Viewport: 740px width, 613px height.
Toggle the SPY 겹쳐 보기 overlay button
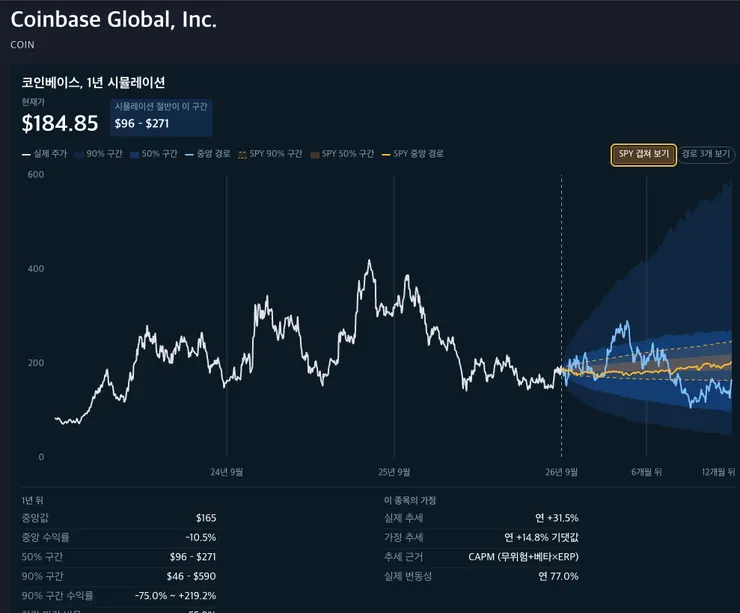point(643,155)
